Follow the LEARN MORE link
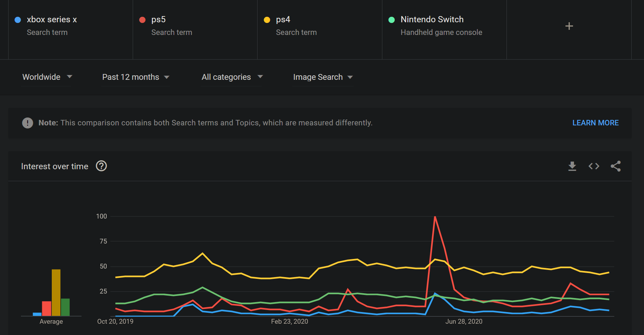This screenshot has width=644, height=335. pos(595,123)
